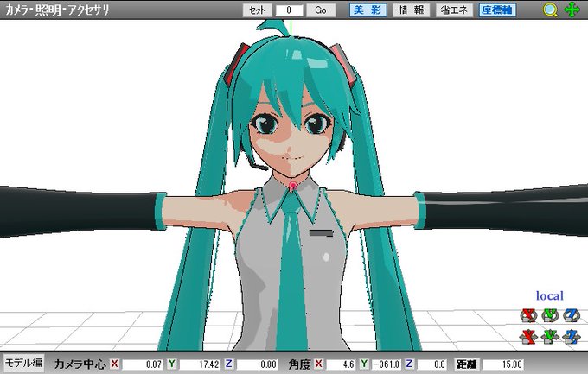Click the green cross-arrows move view icon

pyautogui.click(x=572, y=10)
